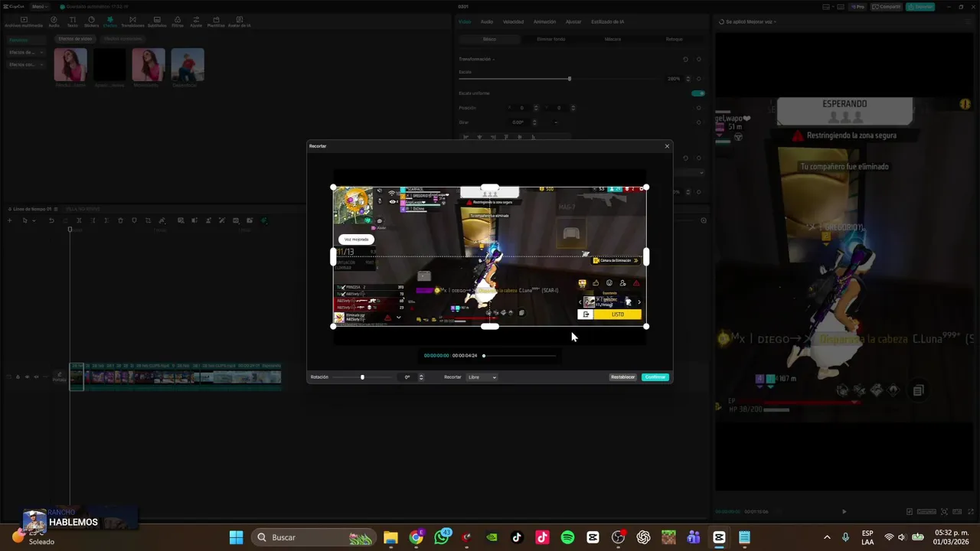980x551 pixels.
Task: Open the Ajuste panel icon
Action: tap(196, 21)
